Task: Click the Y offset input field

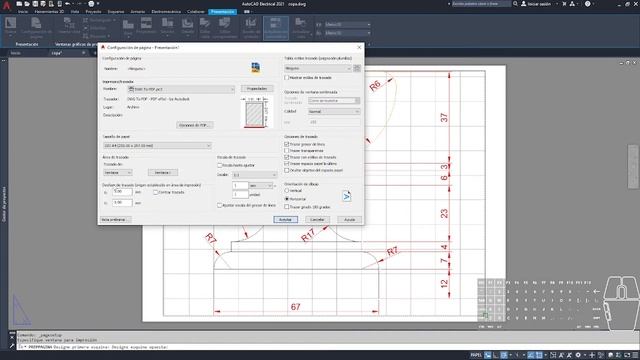Action: tap(122, 202)
